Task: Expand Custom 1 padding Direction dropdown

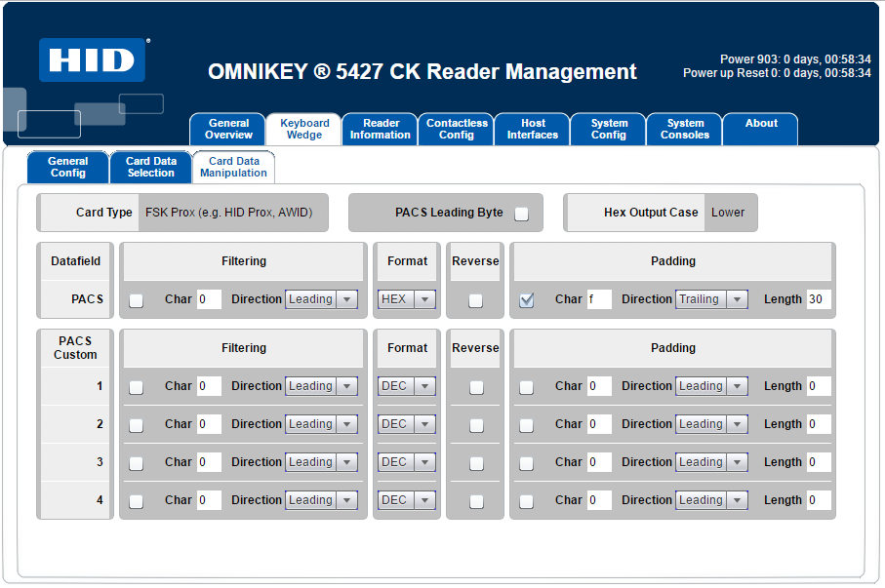Action: coord(711,386)
